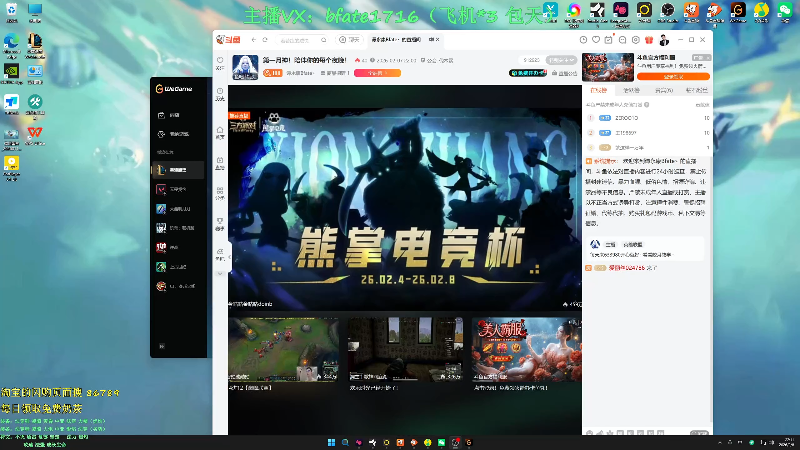Open the Douyu left sidebar trophy item

tap(220, 224)
